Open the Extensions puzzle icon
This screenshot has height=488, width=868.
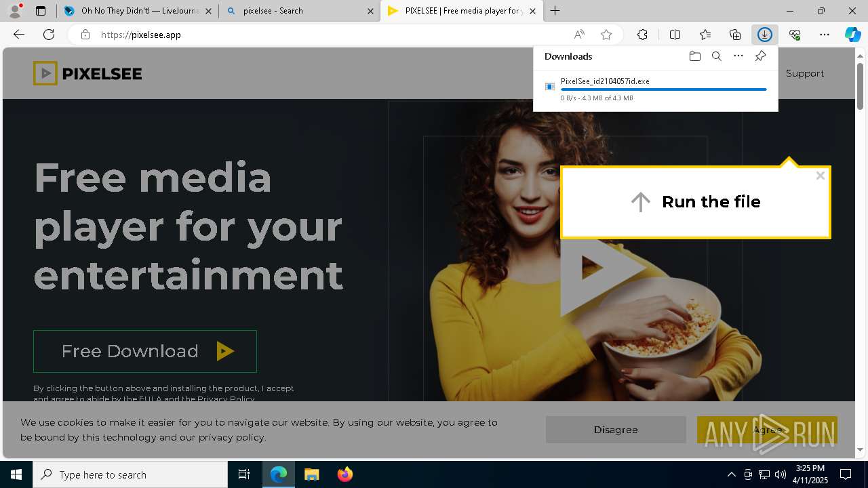642,35
